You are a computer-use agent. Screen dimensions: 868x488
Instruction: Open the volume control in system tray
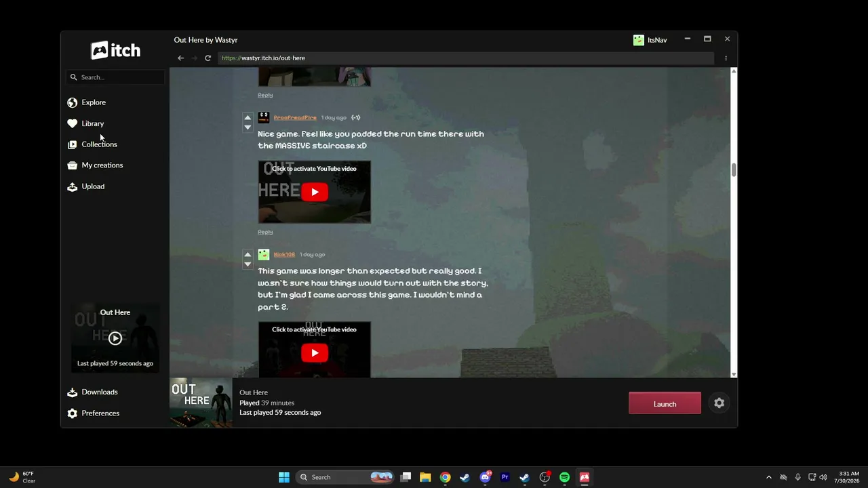[823, 477]
